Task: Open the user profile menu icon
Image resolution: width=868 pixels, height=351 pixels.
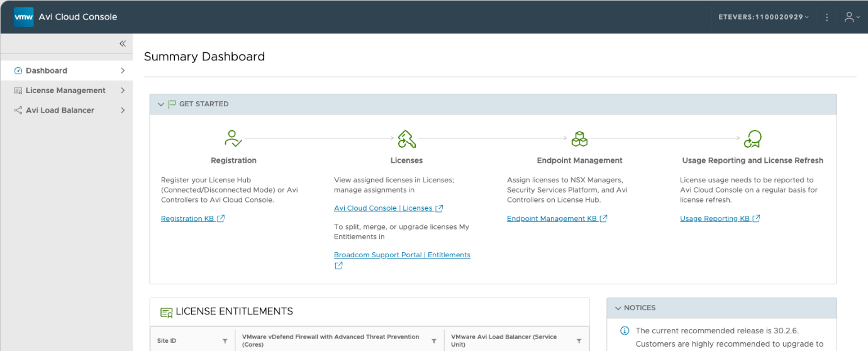Action: coord(852,17)
